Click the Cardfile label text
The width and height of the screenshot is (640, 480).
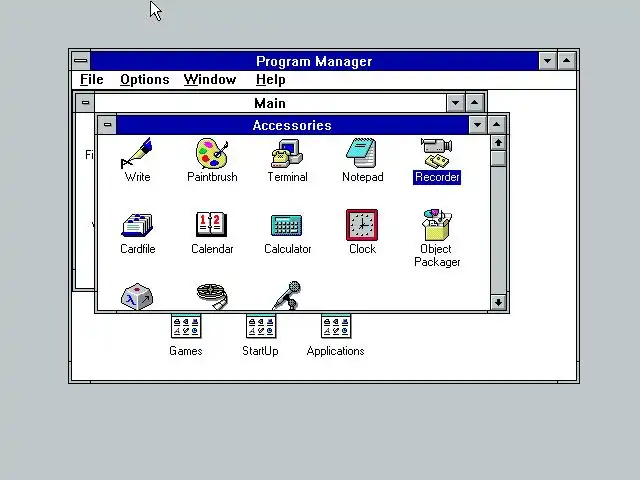(138, 249)
